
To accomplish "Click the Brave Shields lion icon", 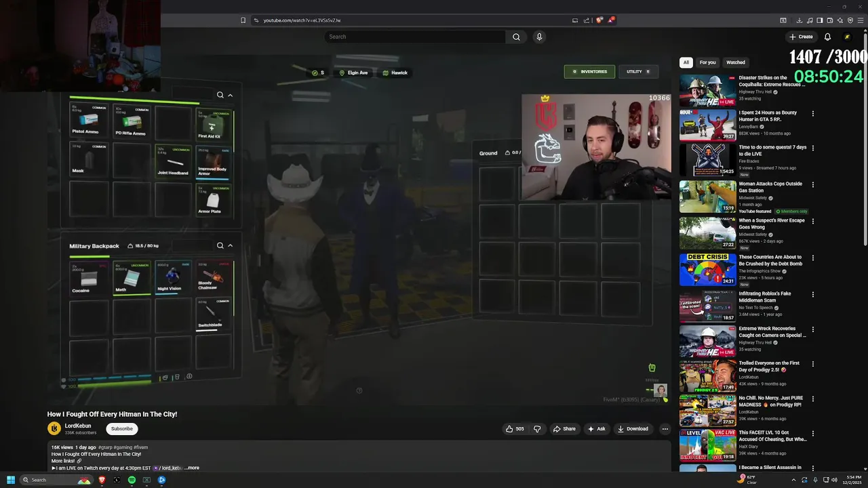I will point(599,20).
